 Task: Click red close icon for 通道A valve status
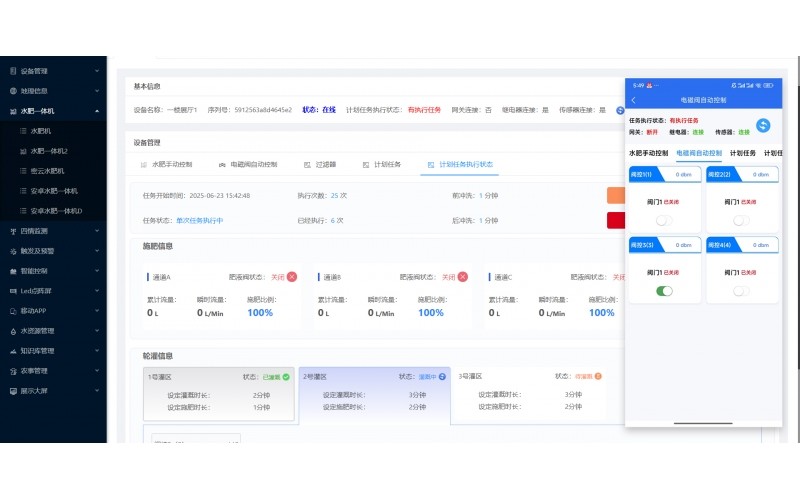click(x=292, y=277)
